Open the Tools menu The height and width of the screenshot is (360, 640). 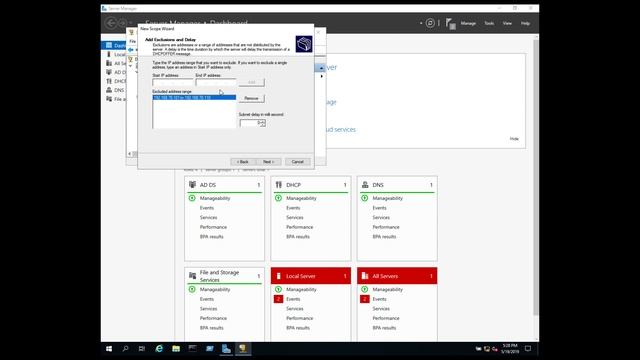489,23
